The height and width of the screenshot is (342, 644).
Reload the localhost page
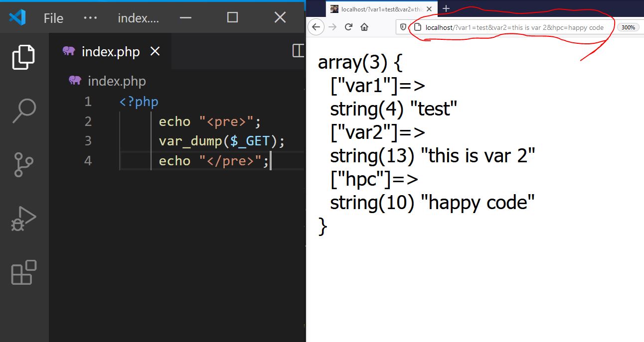click(349, 27)
